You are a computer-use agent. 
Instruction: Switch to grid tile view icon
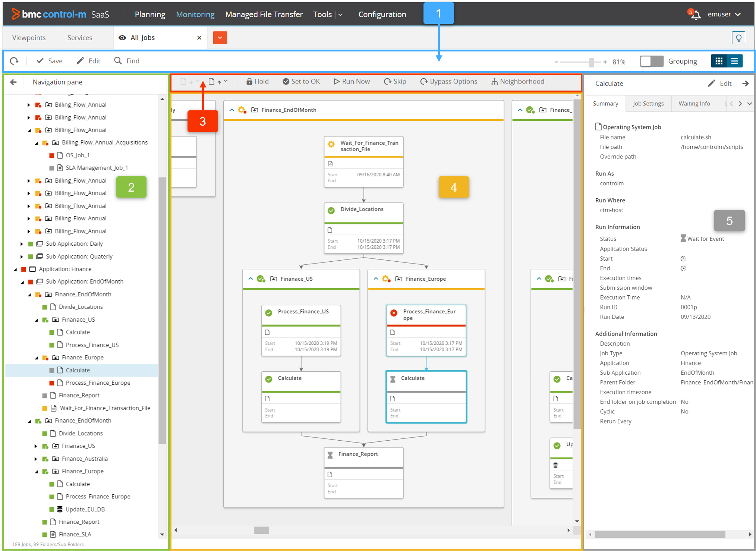click(x=719, y=61)
